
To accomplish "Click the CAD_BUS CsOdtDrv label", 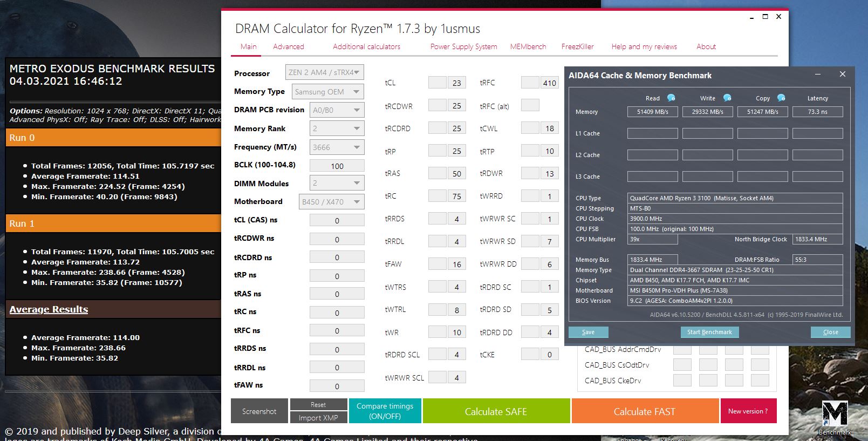I will point(617,365).
